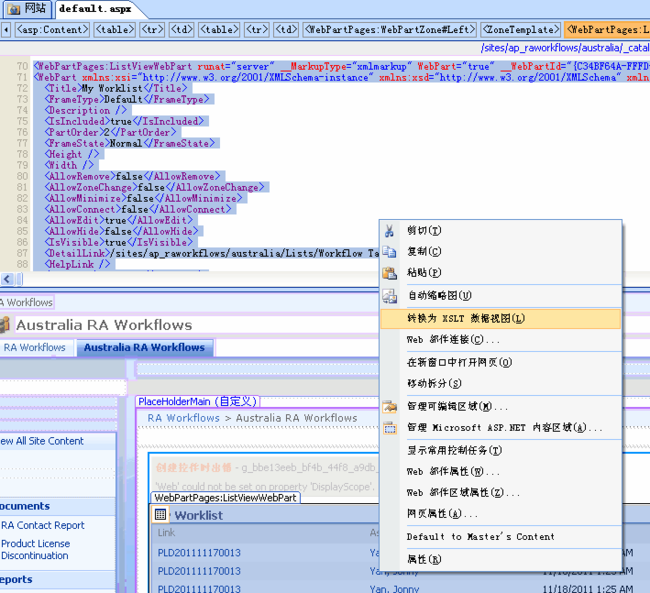
Task: Click View All Site Content link
Action: coord(42,441)
